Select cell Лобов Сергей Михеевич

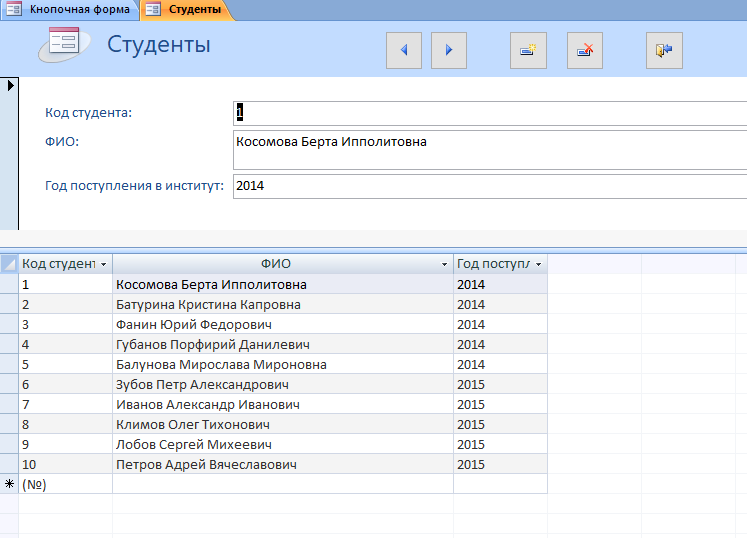point(283,445)
